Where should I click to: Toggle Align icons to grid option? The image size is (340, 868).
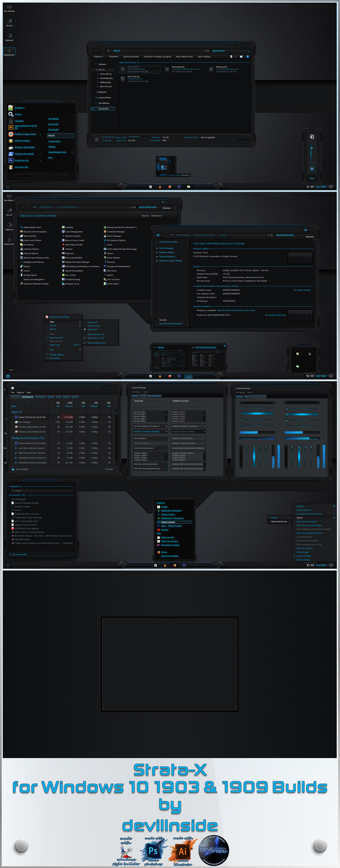pos(96,338)
